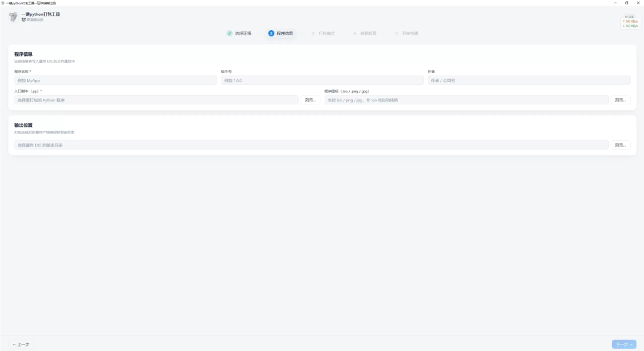The image size is (644, 351).
Task: Click the download speed 0.2 KB/s readout
Action: [630, 26]
